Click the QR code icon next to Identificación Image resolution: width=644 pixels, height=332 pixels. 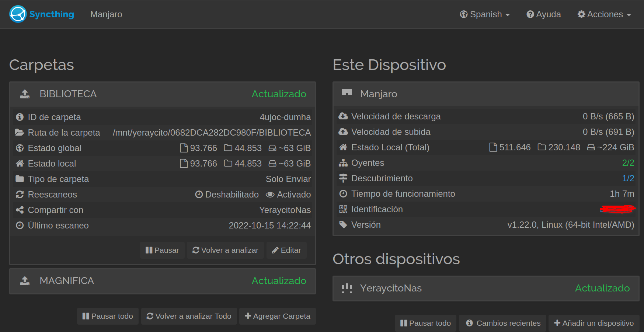click(343, 209)
